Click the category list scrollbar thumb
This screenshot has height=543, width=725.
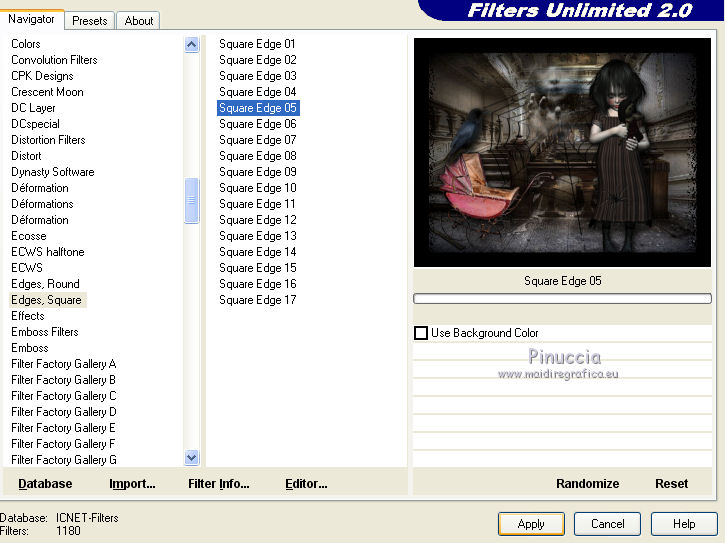(191, 201)
